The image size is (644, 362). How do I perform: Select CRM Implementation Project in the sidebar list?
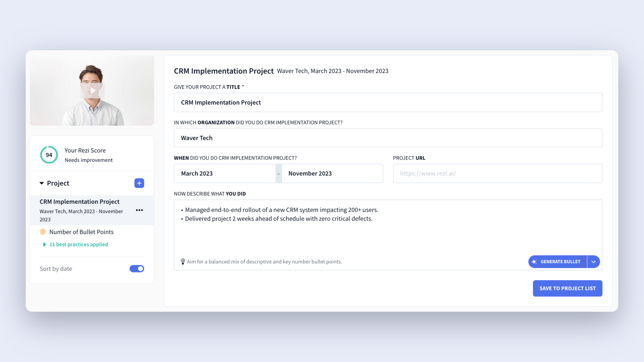click(92, 210)
